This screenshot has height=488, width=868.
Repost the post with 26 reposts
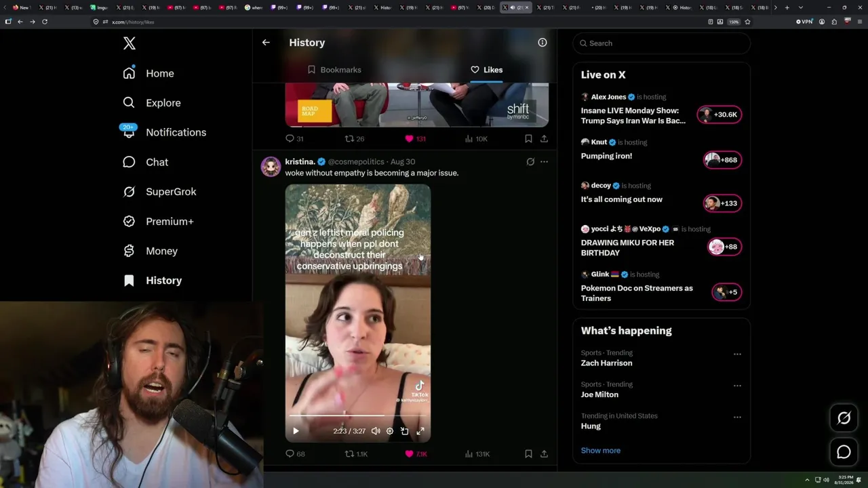pyautogui.click(x=355, y=138)
